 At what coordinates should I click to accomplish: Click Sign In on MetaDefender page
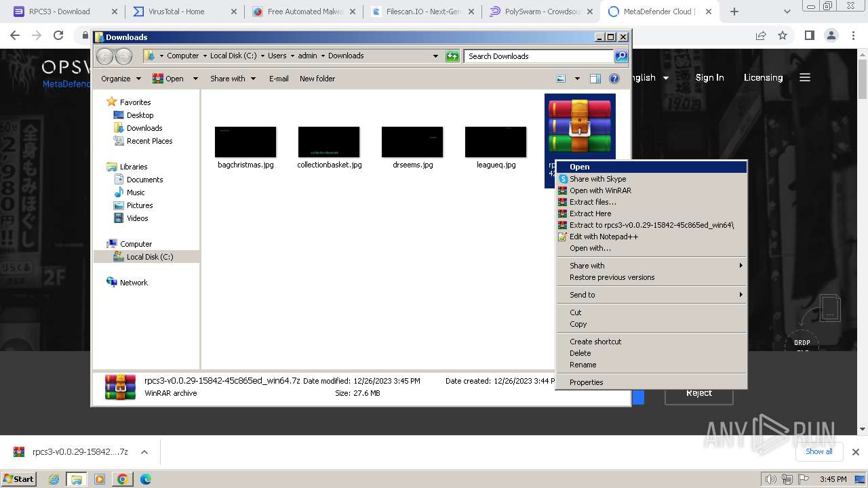tap(709, 78)
